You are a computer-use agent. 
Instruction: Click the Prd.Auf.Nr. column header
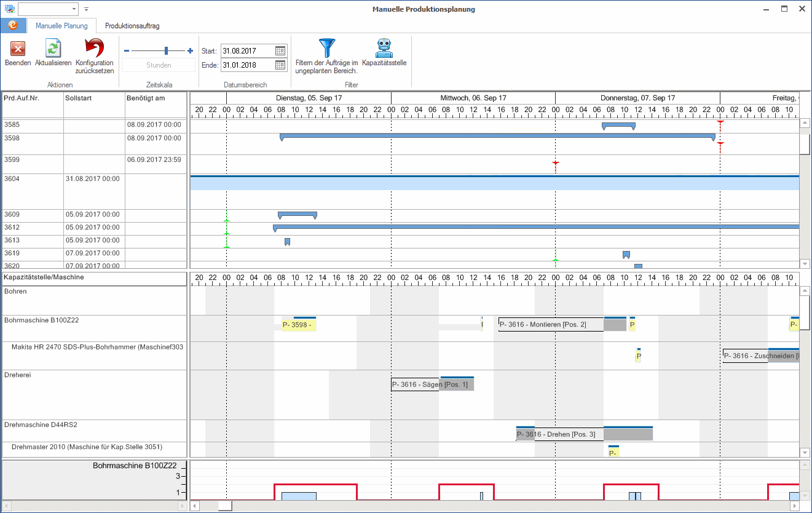click(33, 104)
